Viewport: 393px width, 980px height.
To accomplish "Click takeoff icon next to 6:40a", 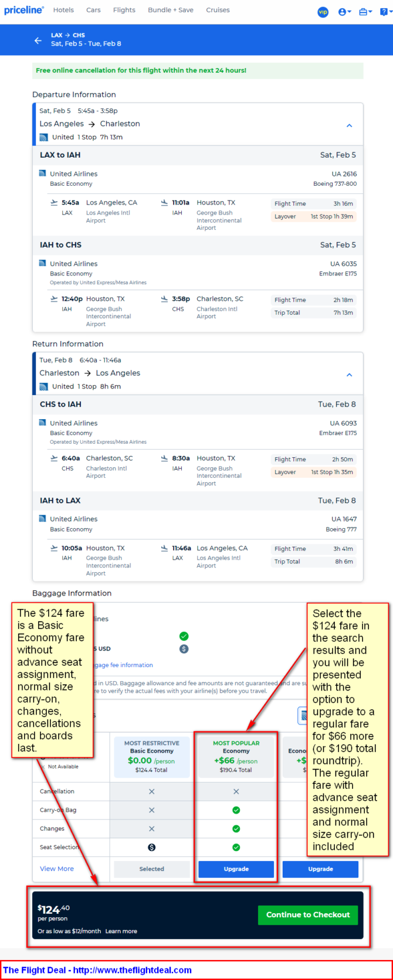I will coord(54,458).
